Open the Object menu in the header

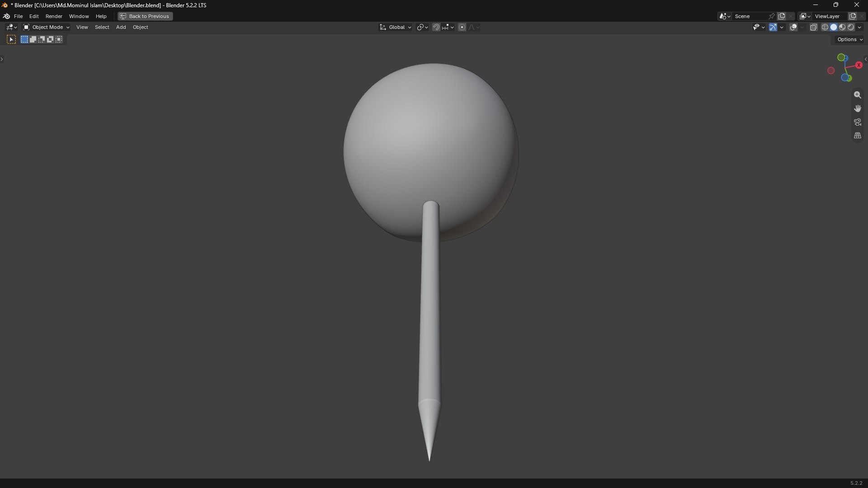tap(140, 27)
